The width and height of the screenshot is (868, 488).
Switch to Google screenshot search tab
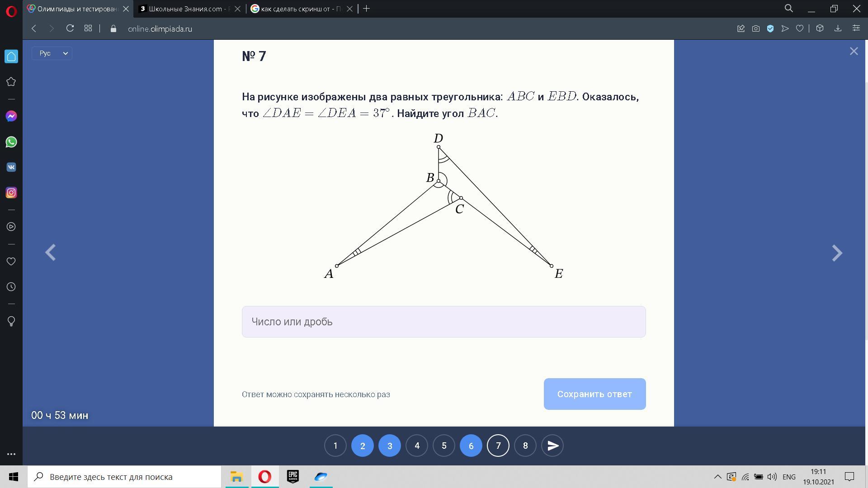(298, 9)
